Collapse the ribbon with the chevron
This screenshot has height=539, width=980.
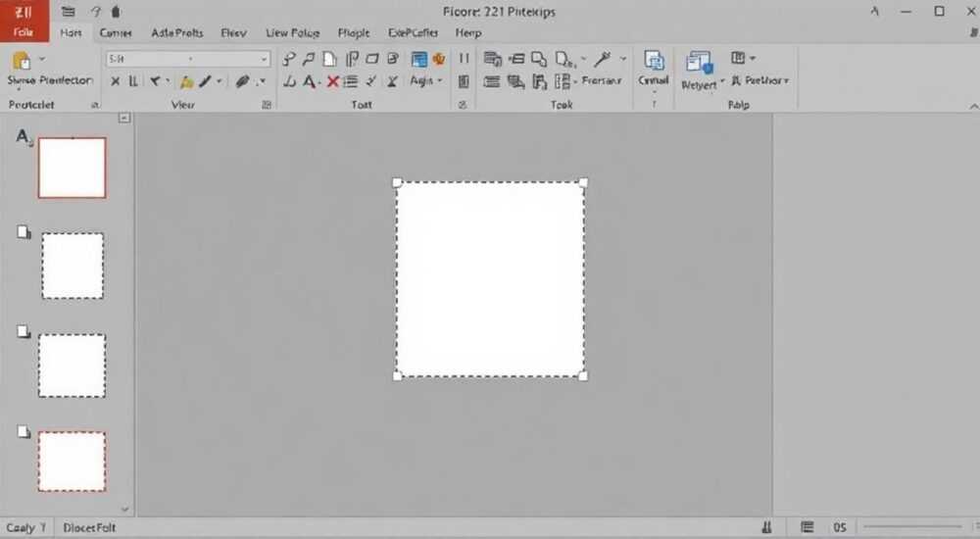[x=974, y=106]
